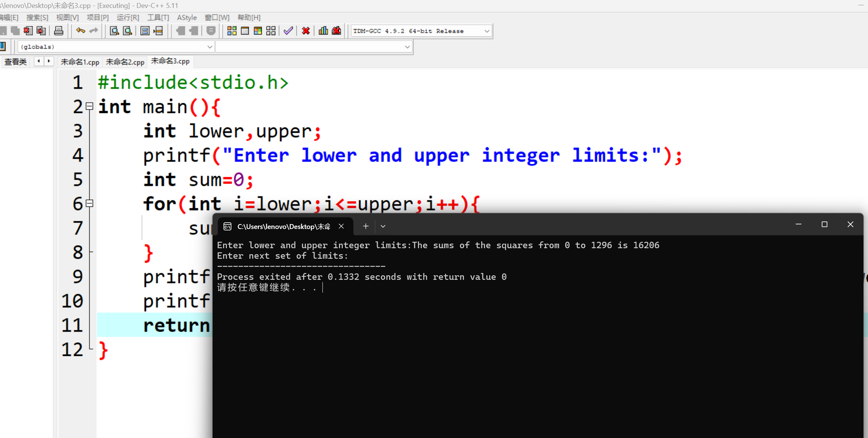The image size is (868, 438).
Task: Click the Compile four-squares icon
Action: click(x=232, y=31)
